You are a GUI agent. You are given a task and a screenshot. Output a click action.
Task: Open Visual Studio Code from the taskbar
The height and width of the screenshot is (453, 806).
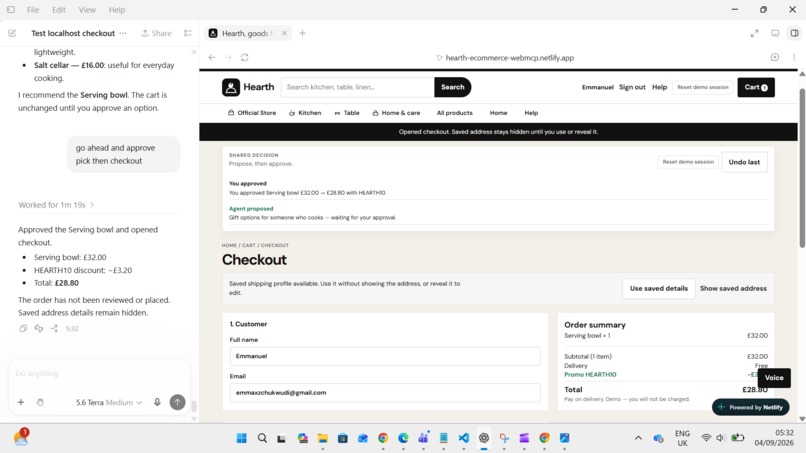pyautogui.click(x=464, y=438)
